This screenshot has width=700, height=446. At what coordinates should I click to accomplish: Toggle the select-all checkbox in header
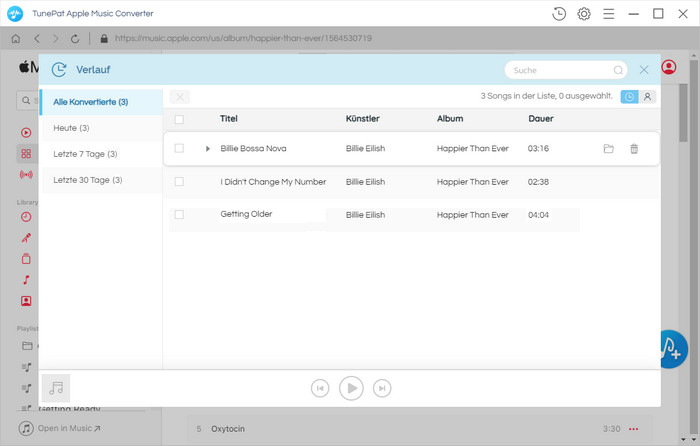[x=179, y=119]
